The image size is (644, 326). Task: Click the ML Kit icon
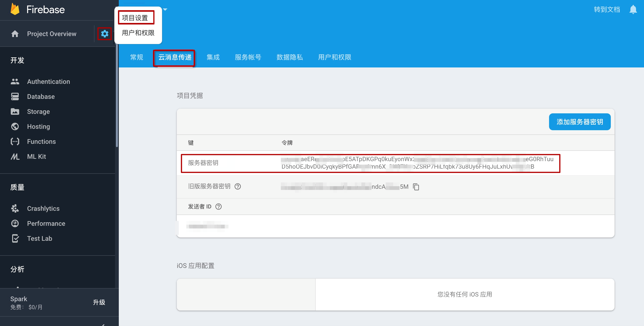(x=15, y=156)
